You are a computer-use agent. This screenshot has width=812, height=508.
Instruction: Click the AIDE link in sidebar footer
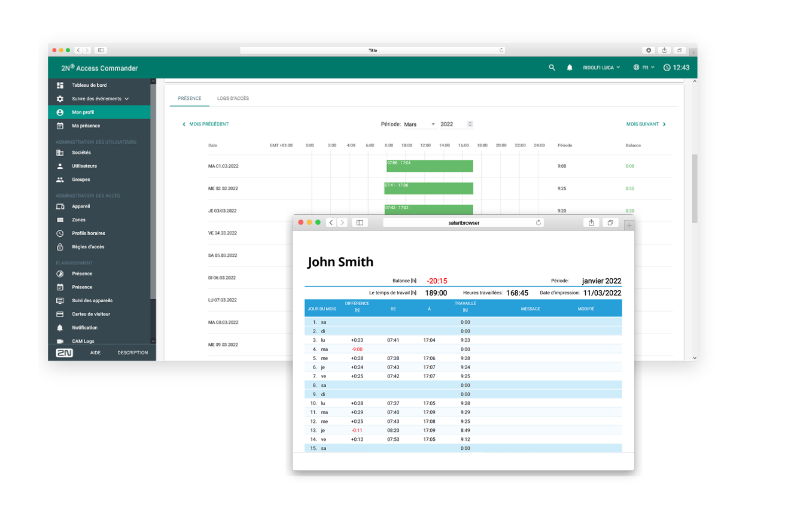95,353
